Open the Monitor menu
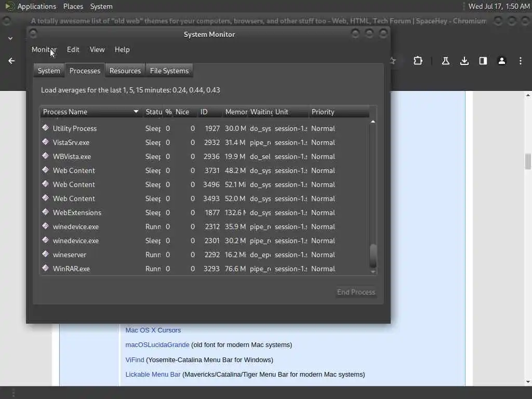532x399 pixels. point(44,49)
